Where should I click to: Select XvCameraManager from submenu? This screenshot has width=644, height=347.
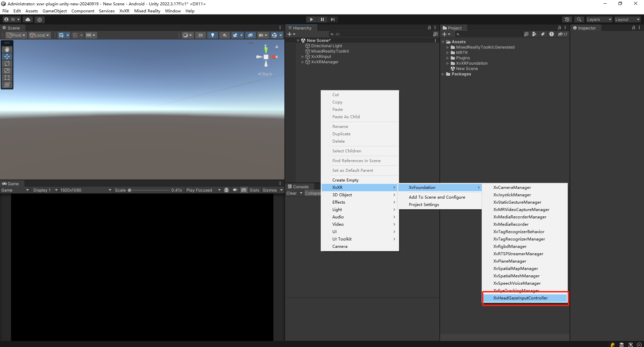pyautogui.click(x=525, y=188)
